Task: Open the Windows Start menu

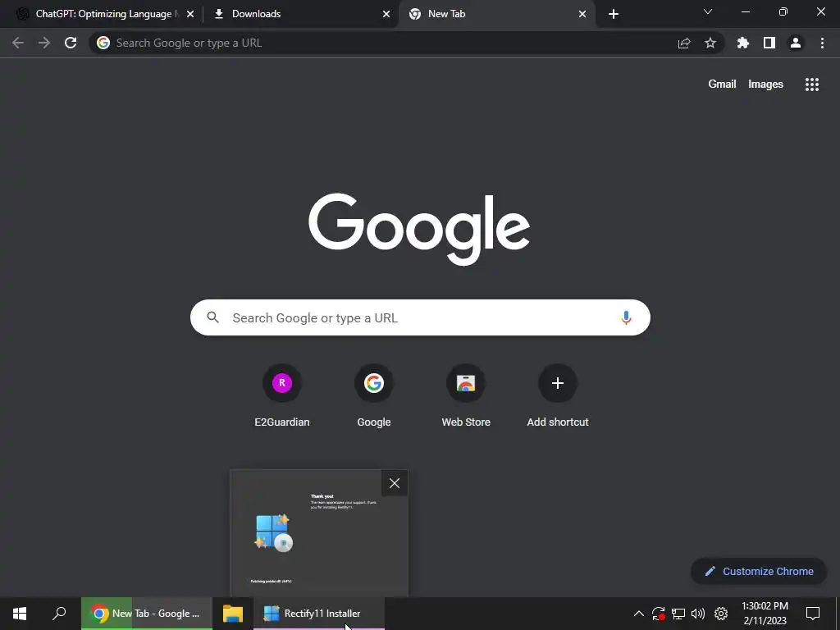Action: tap(20, 614)
